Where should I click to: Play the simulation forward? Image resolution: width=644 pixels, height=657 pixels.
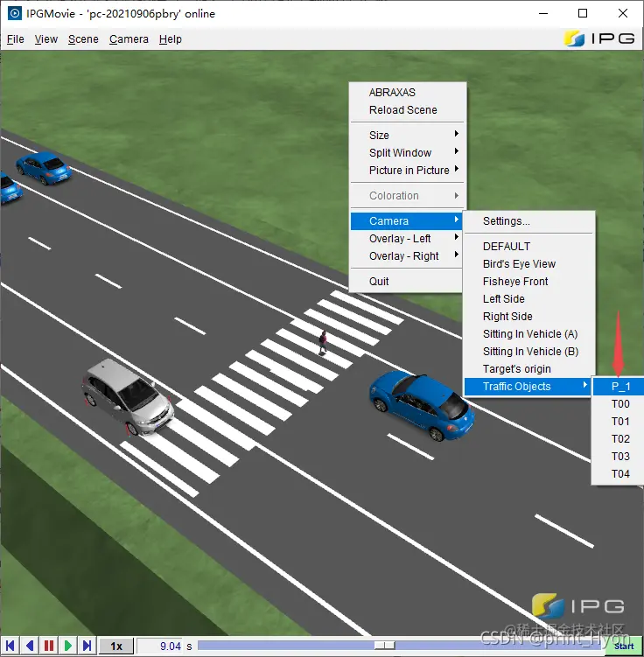point(68,646)
